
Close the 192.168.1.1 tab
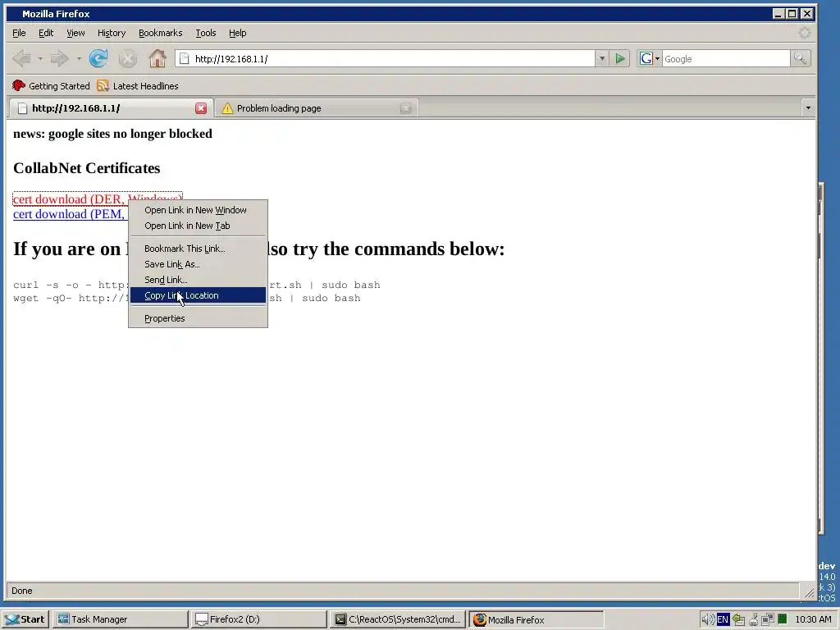coord(201,108)
